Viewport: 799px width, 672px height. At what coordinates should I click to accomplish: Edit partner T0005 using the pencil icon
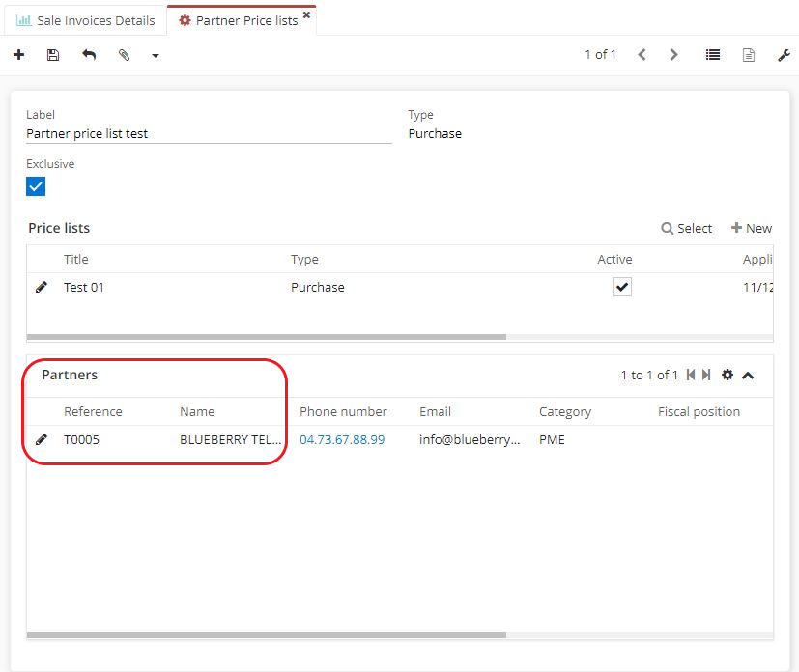[x=42, y=439]
